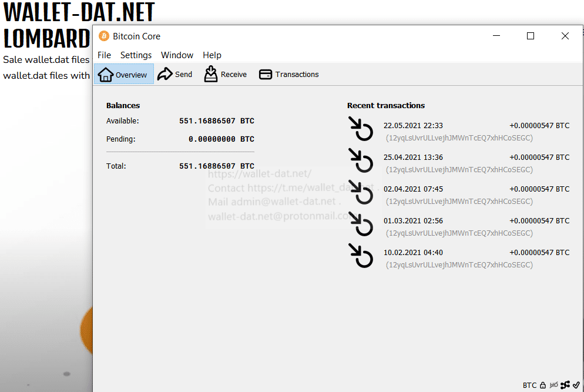This screenshot has height=392, width=584.
Task: Minimize the Bitcoin Core window
Action: pyautogui.click(x=496, y=36)
